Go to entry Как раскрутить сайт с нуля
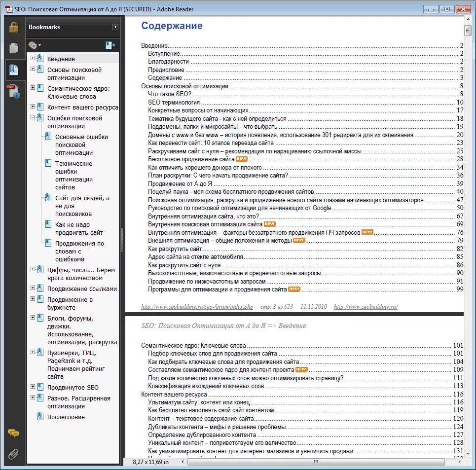 [184, 265]
